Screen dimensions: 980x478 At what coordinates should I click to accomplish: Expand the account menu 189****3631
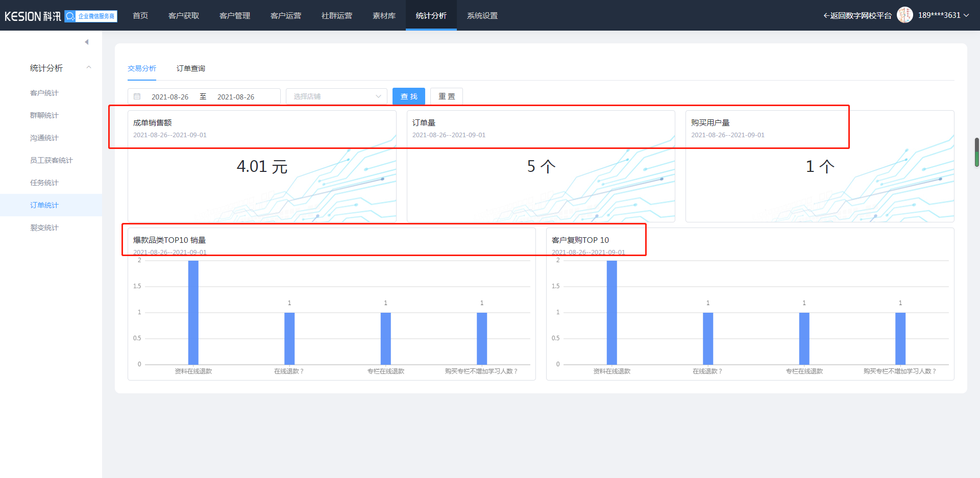coord(943,15)
